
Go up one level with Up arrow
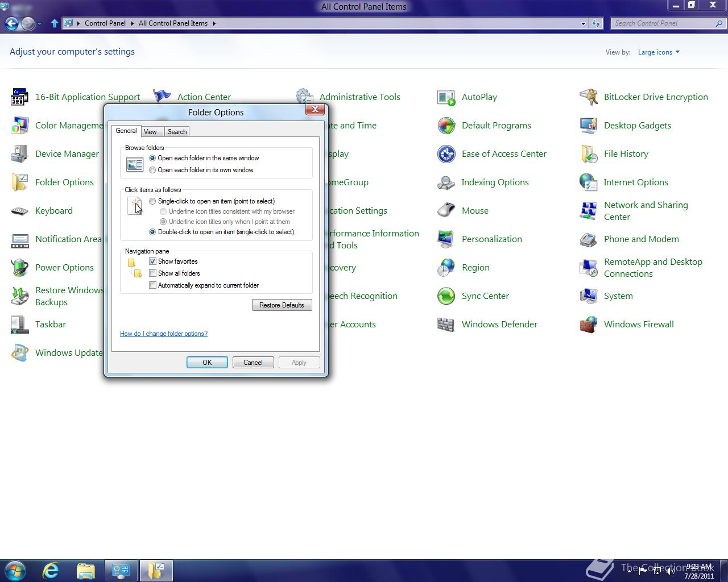[54, 23]
